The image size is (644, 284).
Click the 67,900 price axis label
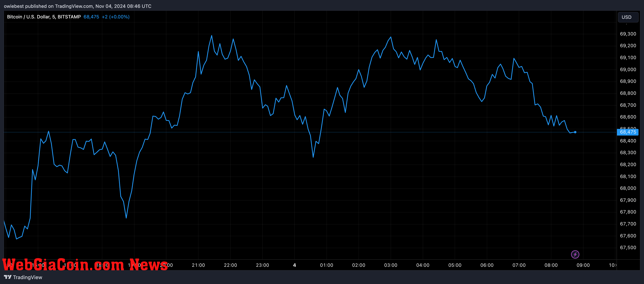click(x=628, y=200)
